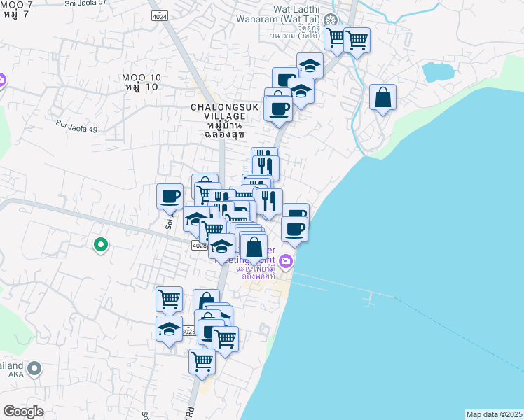Select the Wat Ladthi Wanaram temple icon
This screenshot has height=420, width=524.
pos(333,20)
